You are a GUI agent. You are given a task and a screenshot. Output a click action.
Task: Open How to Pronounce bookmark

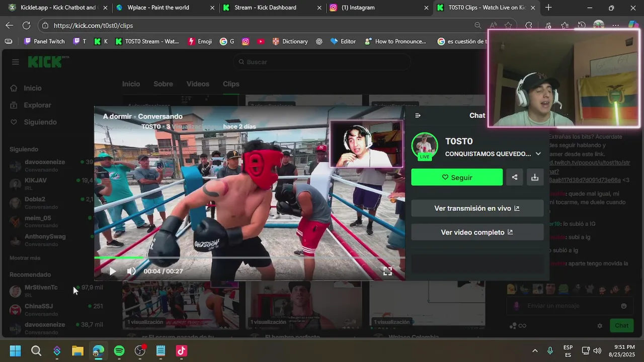coord(395,41)
